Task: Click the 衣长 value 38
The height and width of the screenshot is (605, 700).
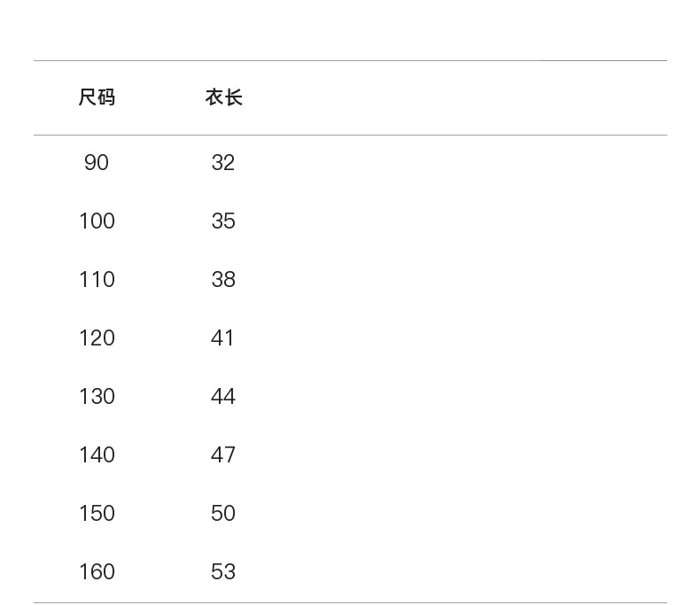Action: (x=223, y=280)
